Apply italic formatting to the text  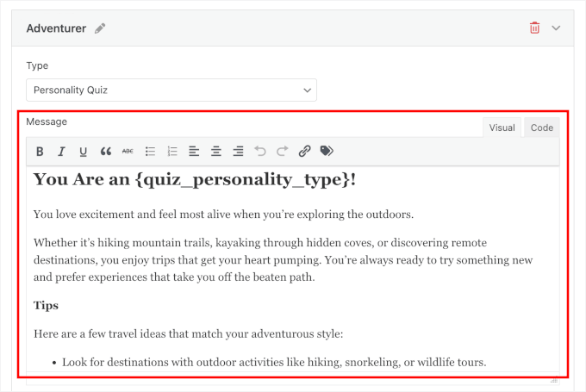pyautogui.click(x=61, y=152)
